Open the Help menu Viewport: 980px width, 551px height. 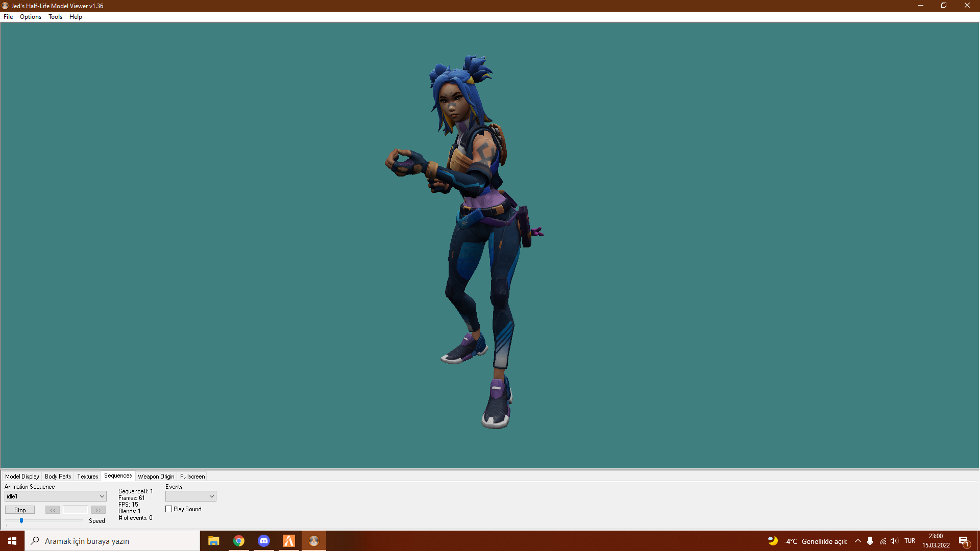point(76,17)
